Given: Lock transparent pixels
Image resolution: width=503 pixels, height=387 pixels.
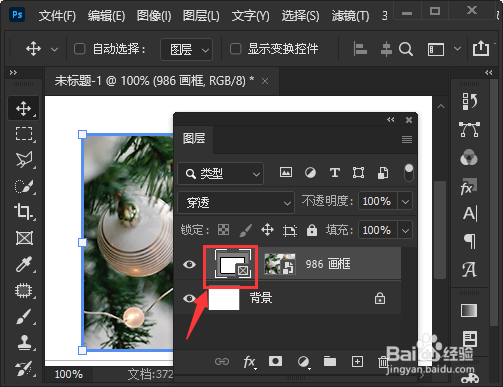Looking at the screenshot, I should (x=223, y=230).
